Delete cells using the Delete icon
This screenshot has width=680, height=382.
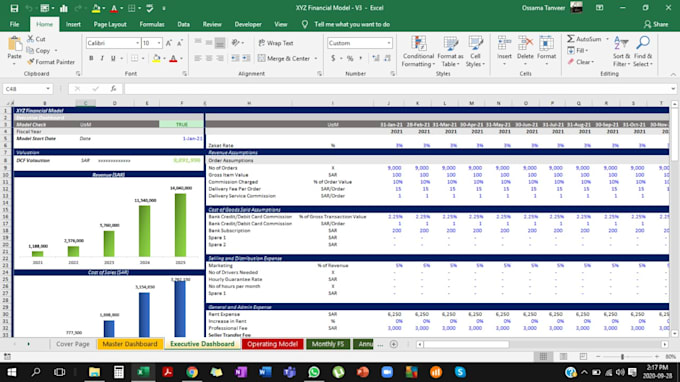click(525, 44)
